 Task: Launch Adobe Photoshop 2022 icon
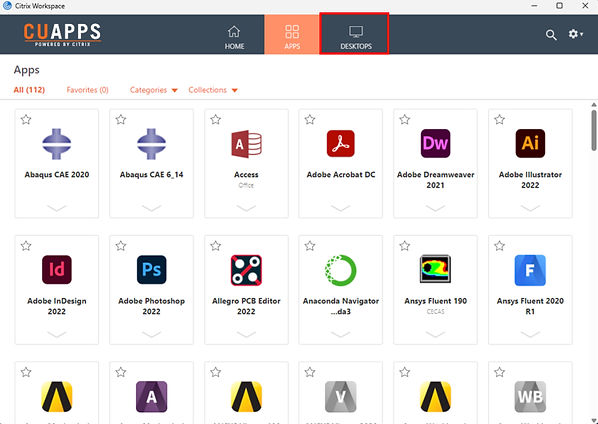(151, 270)
